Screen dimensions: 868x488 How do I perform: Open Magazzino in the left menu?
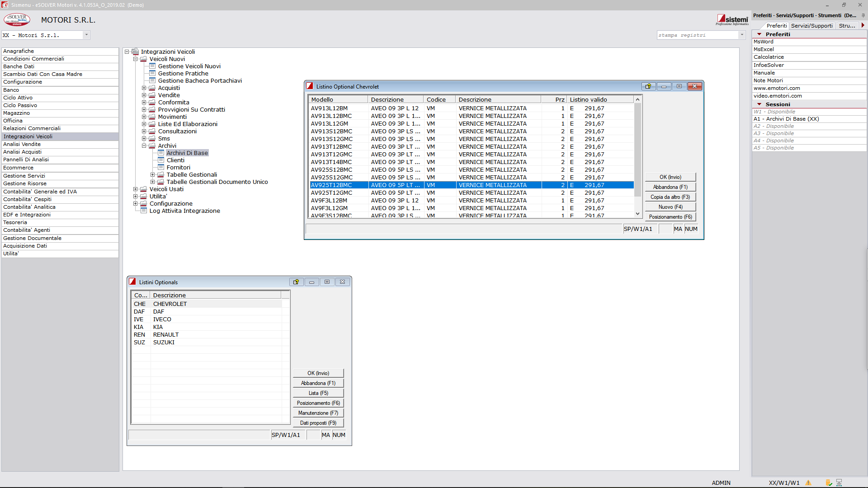click(x=60, y=113)
